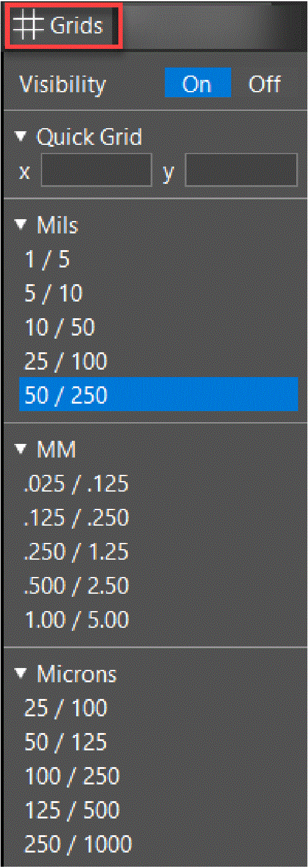Turn grid visibility Off
The width and height of the screenshot is (308, 868).
[265, 84]
